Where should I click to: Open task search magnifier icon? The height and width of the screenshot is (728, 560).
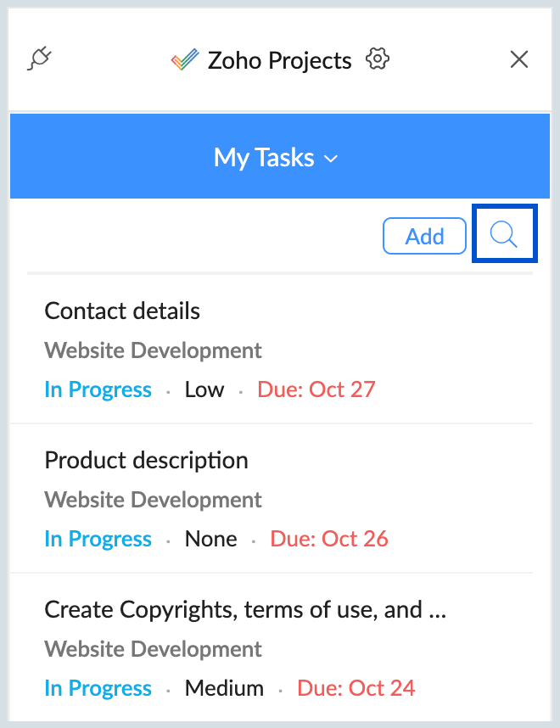point(504,234)
